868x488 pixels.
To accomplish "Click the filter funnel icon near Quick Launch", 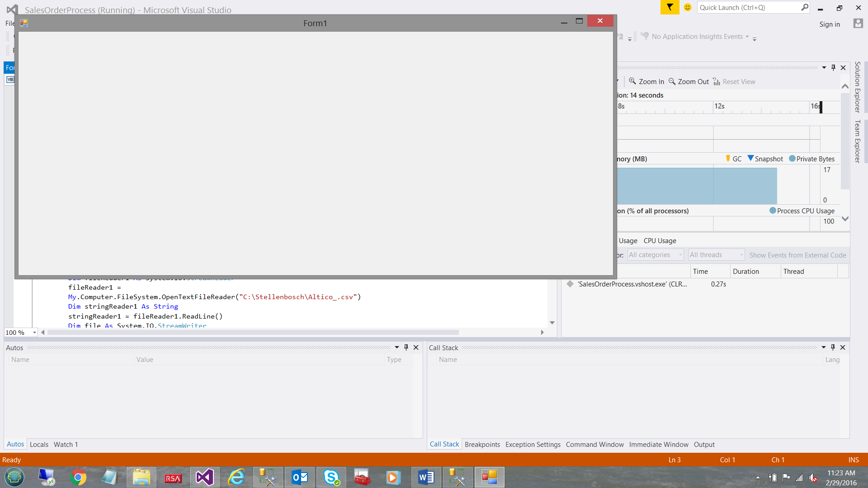I will coord(670,7).
